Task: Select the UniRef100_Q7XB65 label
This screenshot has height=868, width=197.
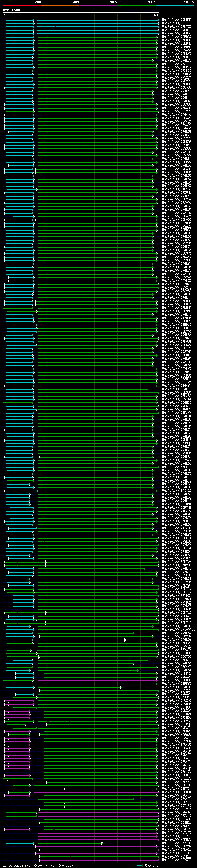Action: (x=177, y=74)
